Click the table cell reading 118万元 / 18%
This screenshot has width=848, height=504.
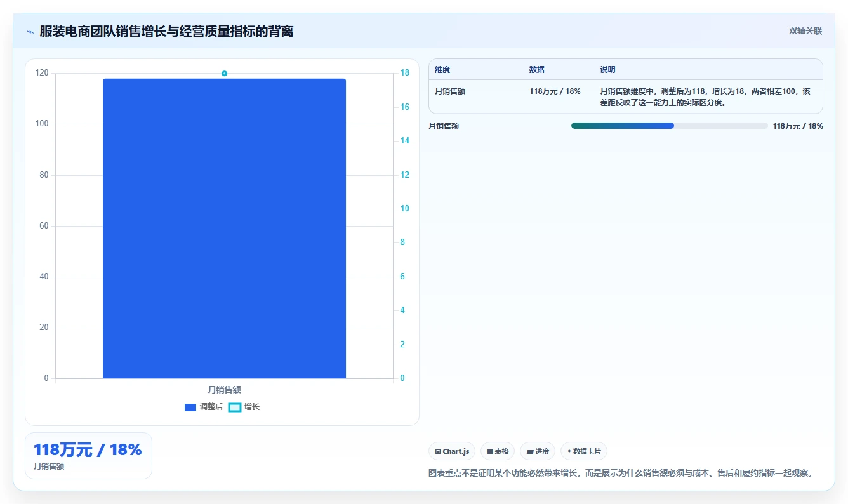555,91
